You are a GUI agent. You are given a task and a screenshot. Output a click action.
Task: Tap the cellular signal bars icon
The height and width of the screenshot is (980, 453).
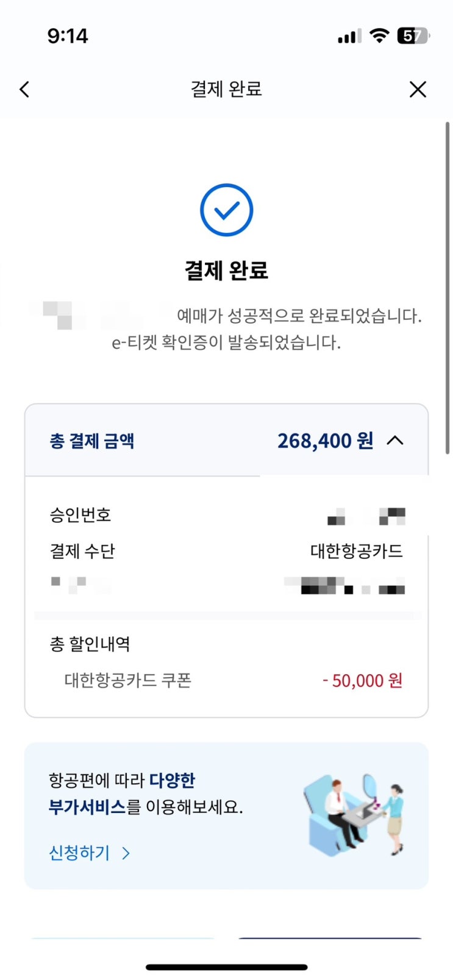tap(349, 37)
